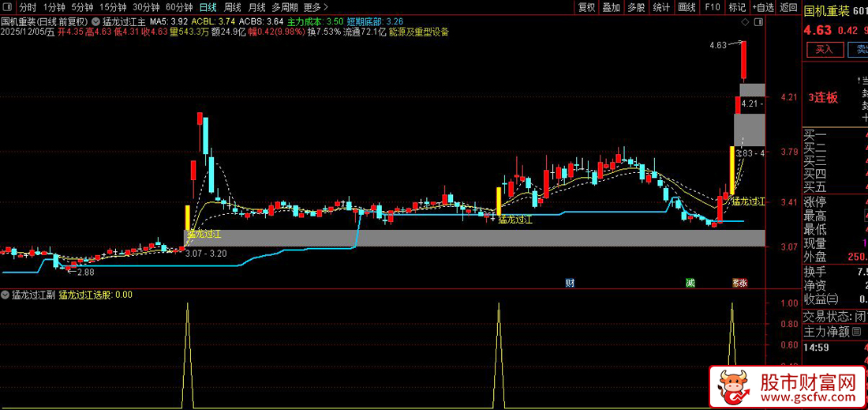Click the 主力净额 list icon
This screenshot has height=410, width=868.
(857, 332)
